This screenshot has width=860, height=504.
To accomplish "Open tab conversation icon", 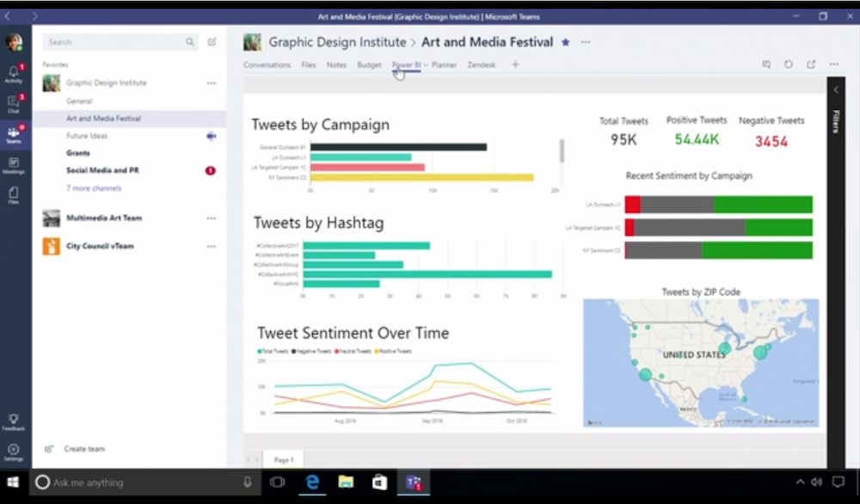I will click(x=766, y=65).
